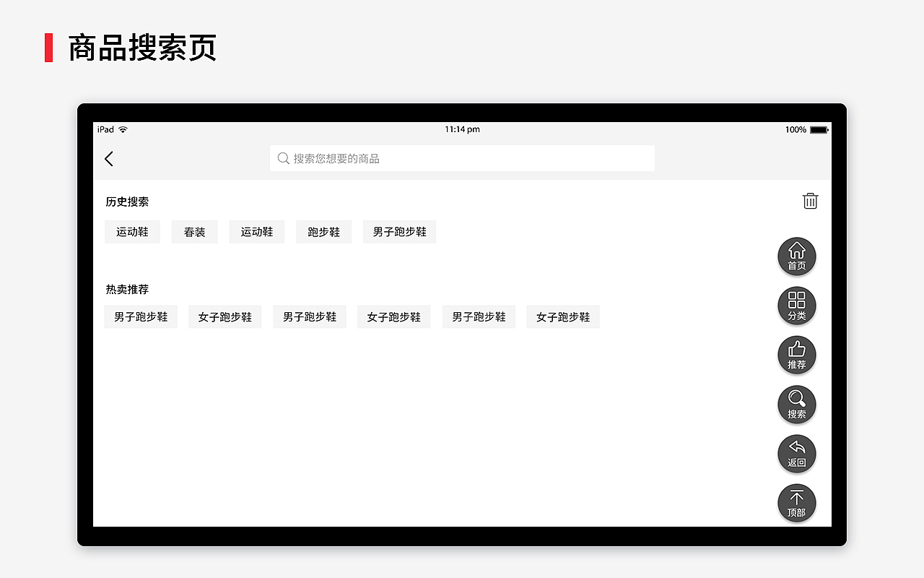Clear history via the trash can icon

tap(810, 202)
